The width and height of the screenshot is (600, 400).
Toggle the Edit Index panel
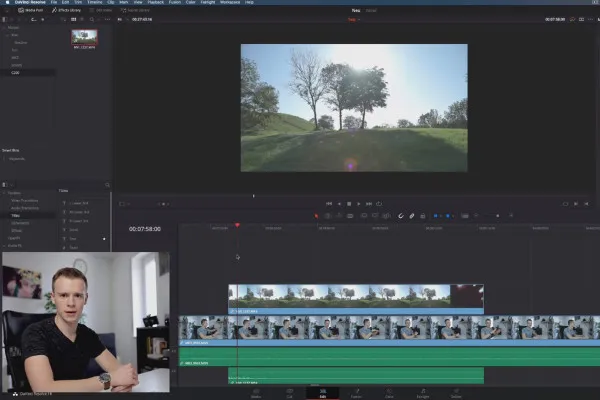101,10
